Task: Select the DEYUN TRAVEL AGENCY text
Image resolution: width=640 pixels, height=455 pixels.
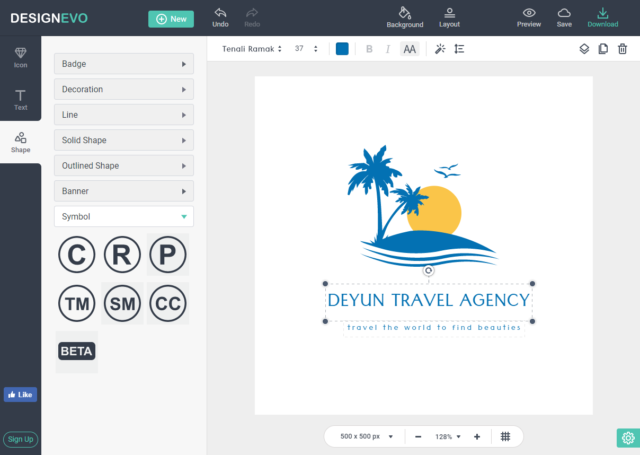Action: (429, 301)
